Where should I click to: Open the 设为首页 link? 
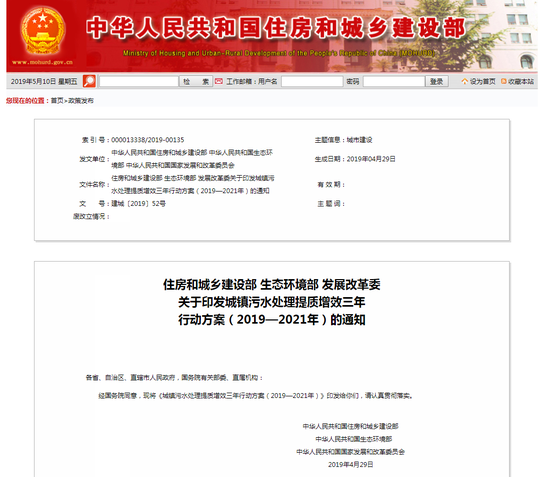(x=483, y=81)
